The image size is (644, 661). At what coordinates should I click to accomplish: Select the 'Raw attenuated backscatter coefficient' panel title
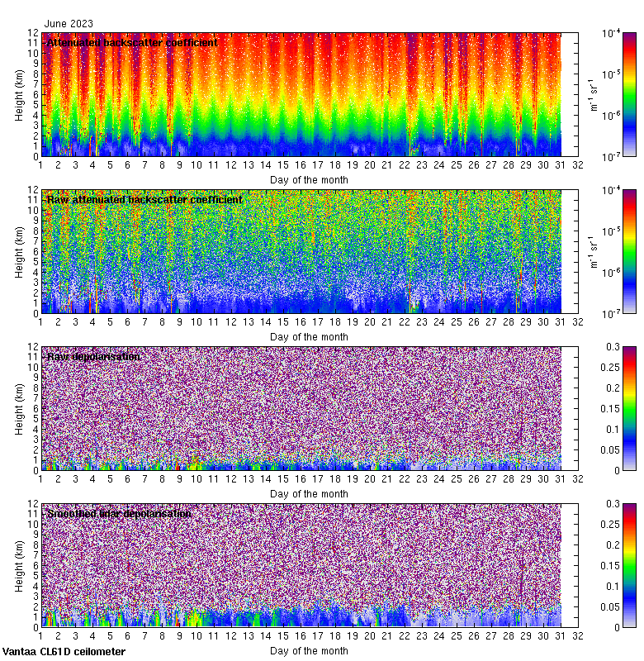[144, 199]
